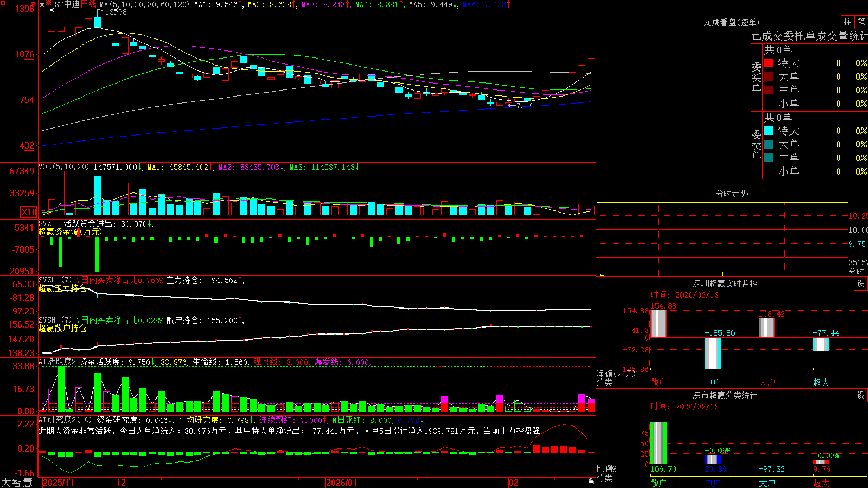Open settings 设 for 深市超赢分类统计 panel
868x488 pixels.
[x=860, y=395]
